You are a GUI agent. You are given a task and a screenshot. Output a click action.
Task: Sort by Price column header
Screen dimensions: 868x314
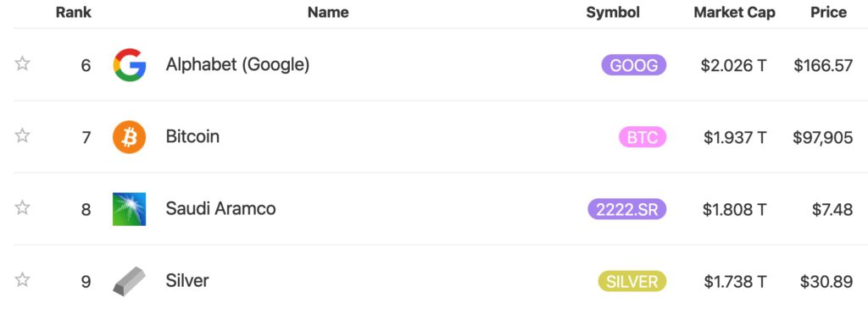pos(829,12)
